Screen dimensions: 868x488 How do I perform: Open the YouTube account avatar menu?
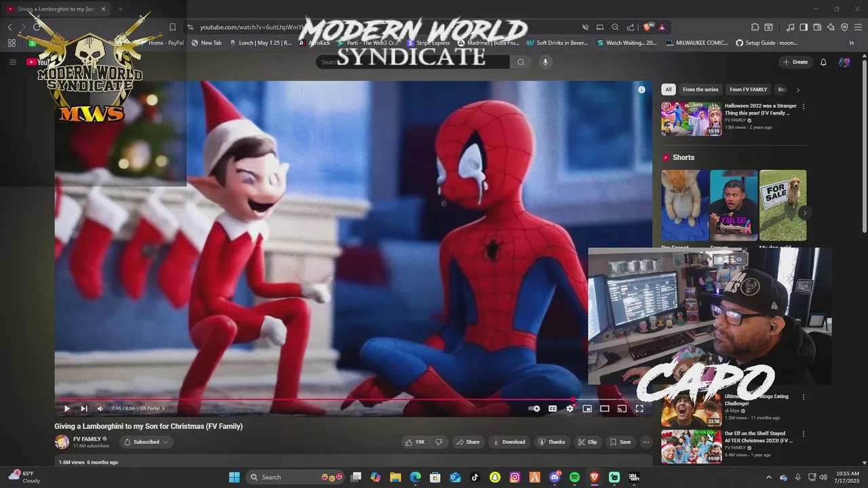[x=844, y=62]
